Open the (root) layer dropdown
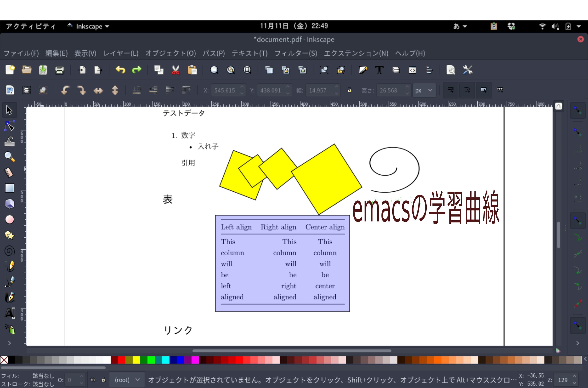The height and width of the screenshot is (388, 588). (127, 380)
